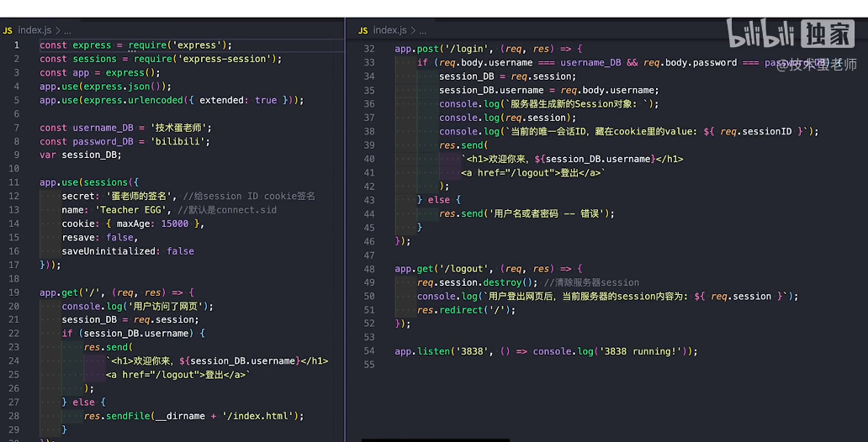This screenshot has width=868, height=442.
Task: Click line number 32 in the right gutter
Action: coord(369,49)
